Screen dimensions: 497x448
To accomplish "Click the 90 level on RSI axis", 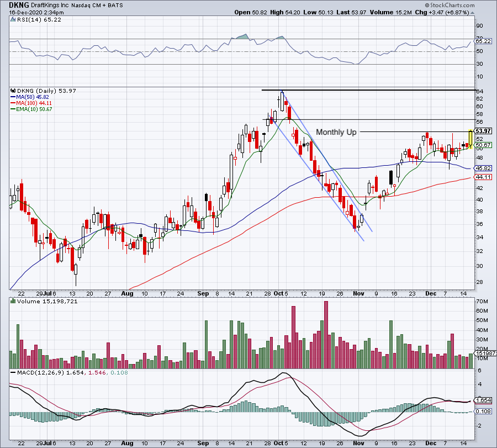I will (479, 26).
